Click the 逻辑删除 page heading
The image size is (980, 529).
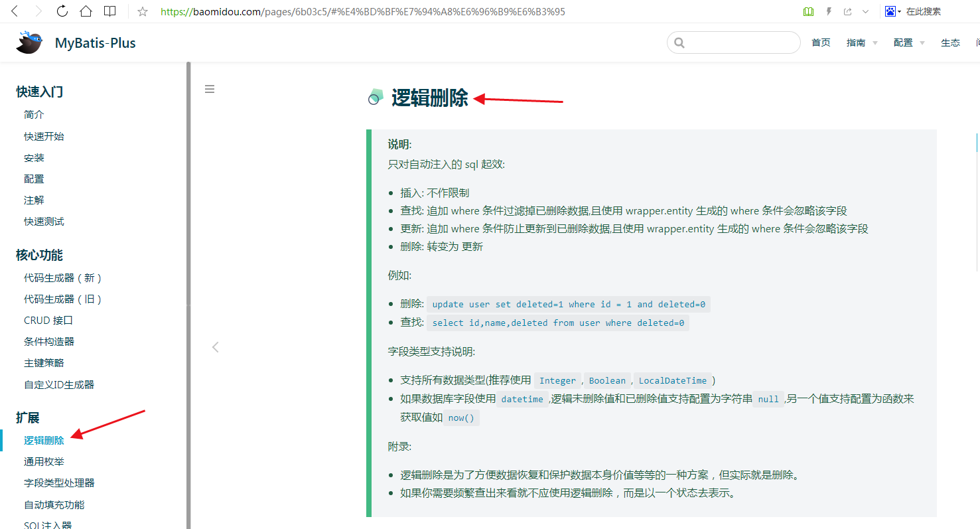(430, 98)
